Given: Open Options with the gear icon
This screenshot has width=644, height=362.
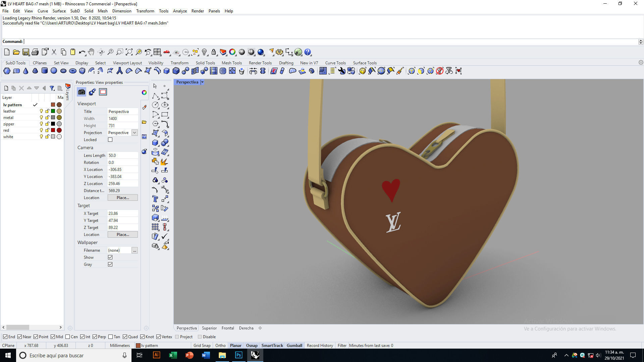Looking at the screenshot, I should coord(279,52).
